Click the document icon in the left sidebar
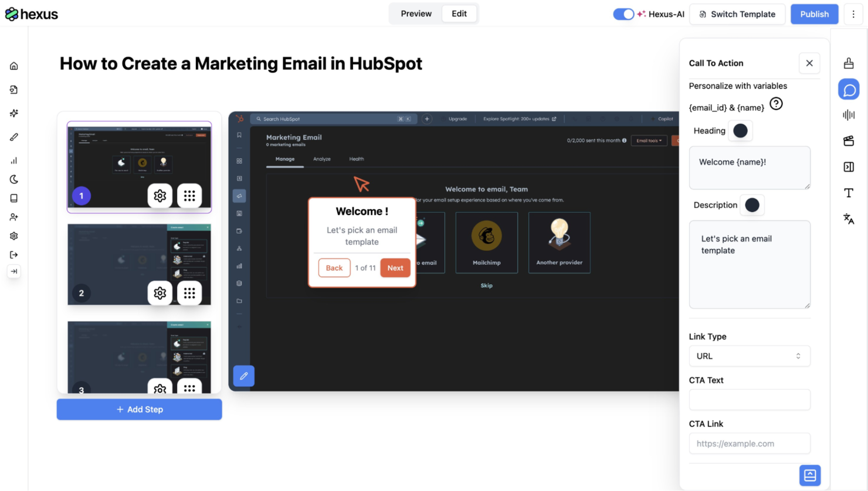The width and height of the screenshot is (868, 491). pyautogui.click(x=14, y=90)
